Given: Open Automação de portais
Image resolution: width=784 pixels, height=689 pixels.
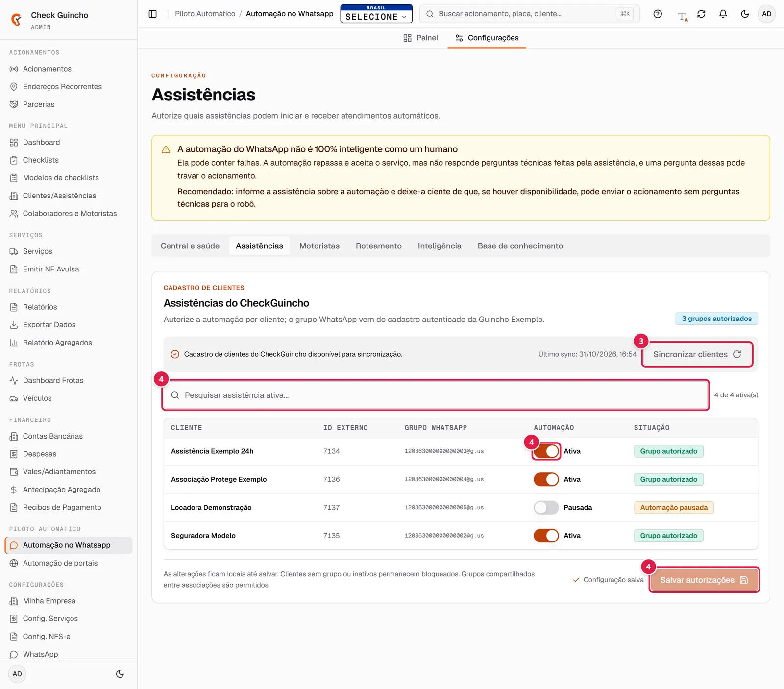Looking at the screenshot, I should pyautogui.click(x=69, y=563).
